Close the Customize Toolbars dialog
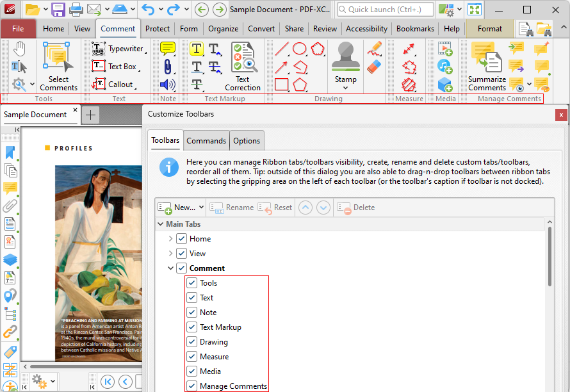The width and height of the screenshot is (570, 392). tap(561, 115)
